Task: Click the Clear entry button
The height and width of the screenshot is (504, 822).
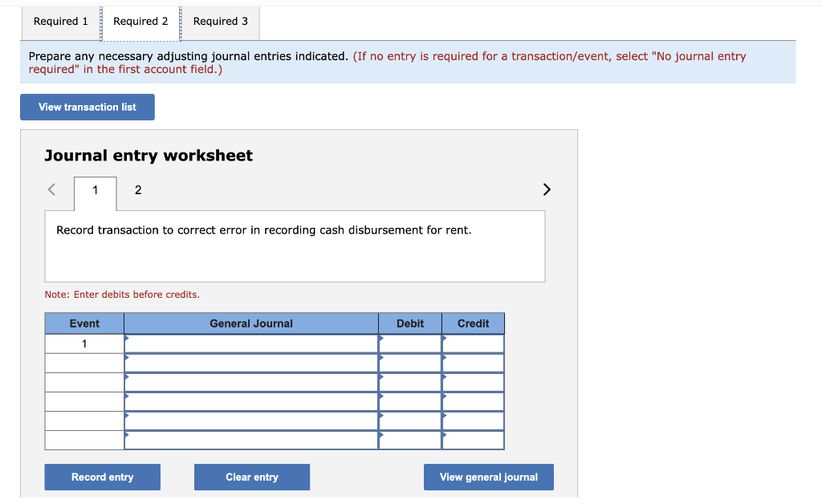Action: 251,477
